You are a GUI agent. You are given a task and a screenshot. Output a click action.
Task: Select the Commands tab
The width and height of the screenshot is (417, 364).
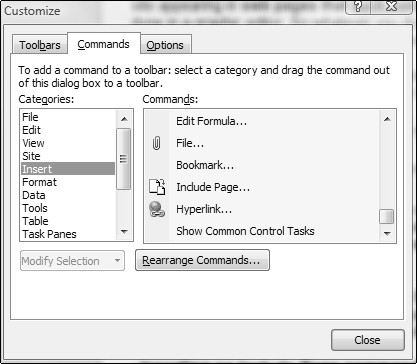pos(104,44)
